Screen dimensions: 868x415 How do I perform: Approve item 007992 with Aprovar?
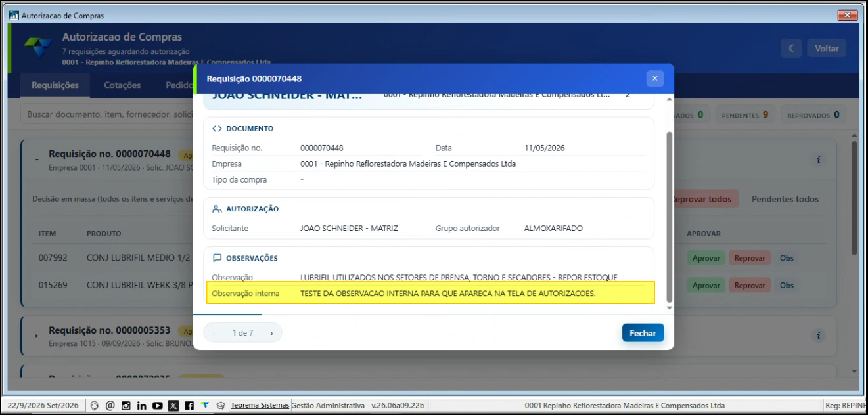706,258
